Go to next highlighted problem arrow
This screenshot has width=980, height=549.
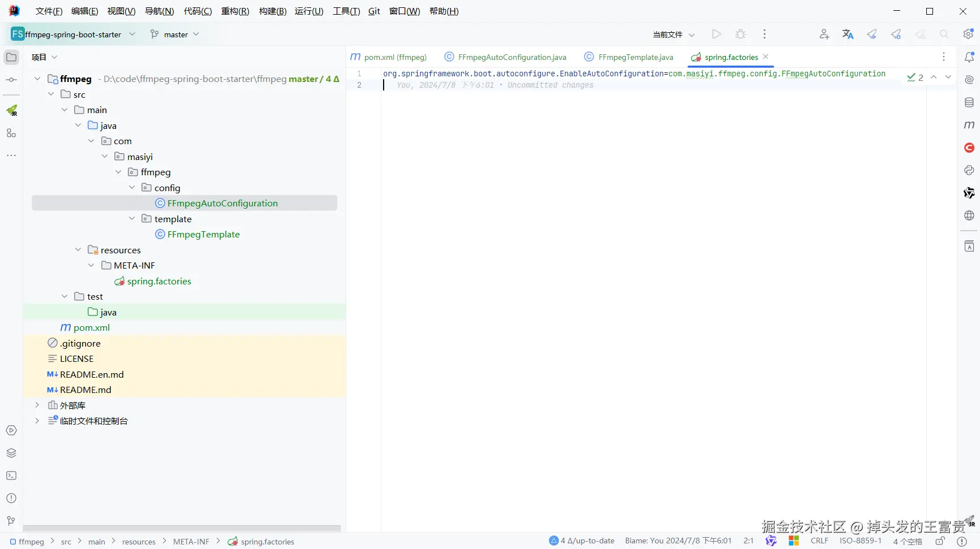pyautogui.click(x=948, y=77)
